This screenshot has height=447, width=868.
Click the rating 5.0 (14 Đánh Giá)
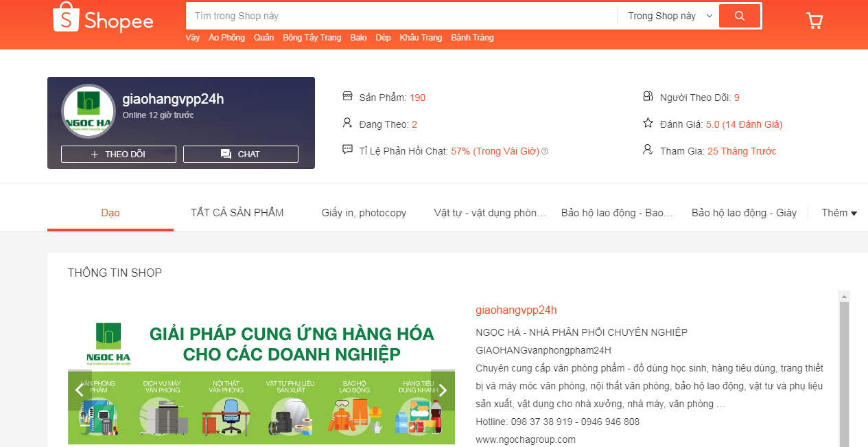pyautogui.click(x=744, y=124)
